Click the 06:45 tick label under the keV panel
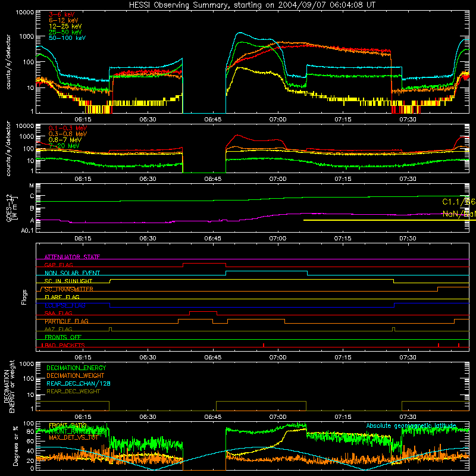Image resolution: width=476 pixels, height=476 pixels. (x=213, y=120)
